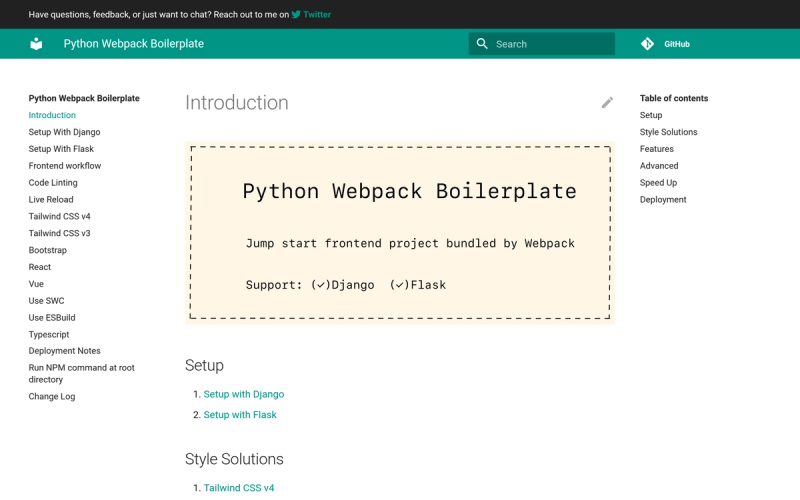Follow the 'Setup with Django' body link
The image size is (800, 500).
pos(244,395)
